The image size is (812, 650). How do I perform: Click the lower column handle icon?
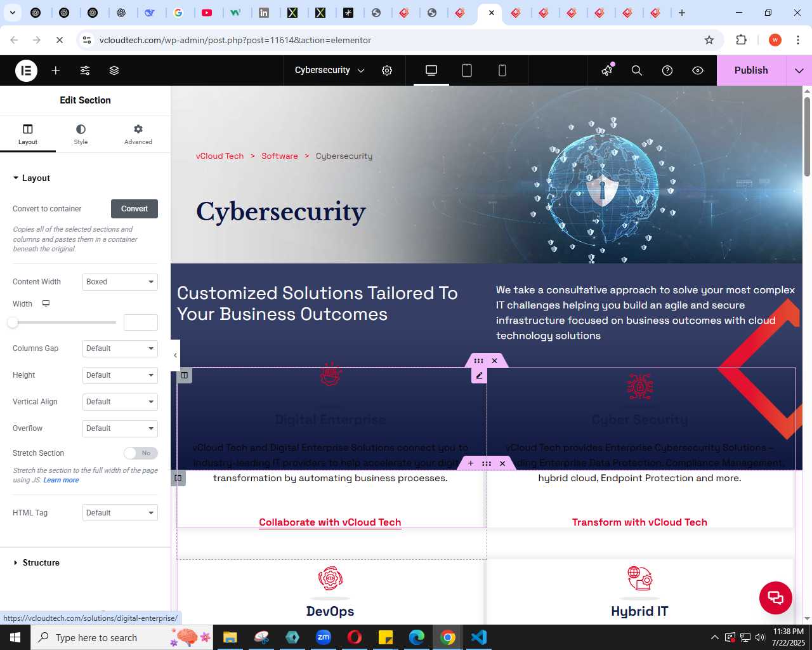pyautogui.click(x=178, y=478)
